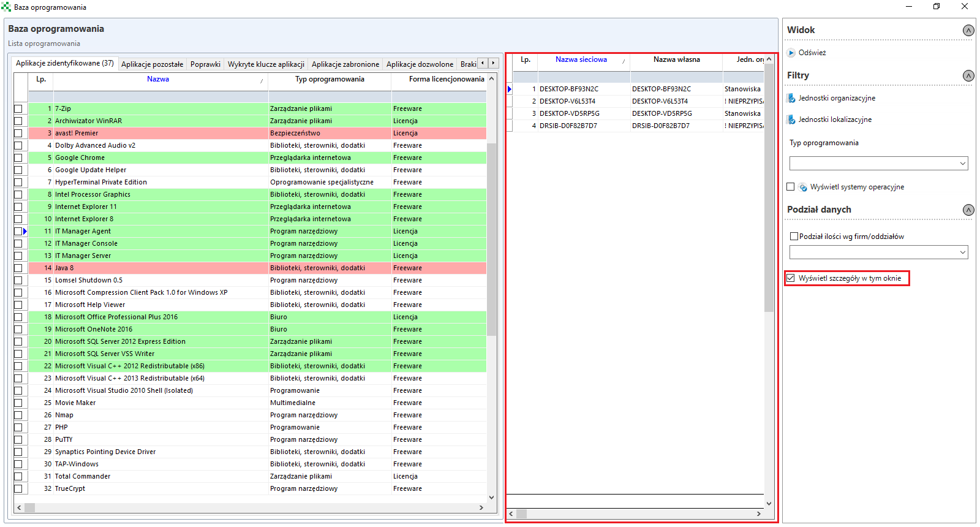Switch to Aplikacje zabronione tab
The height and width of the screenshot is (527, 980).
pyautogui.click(x=345, y=64)
